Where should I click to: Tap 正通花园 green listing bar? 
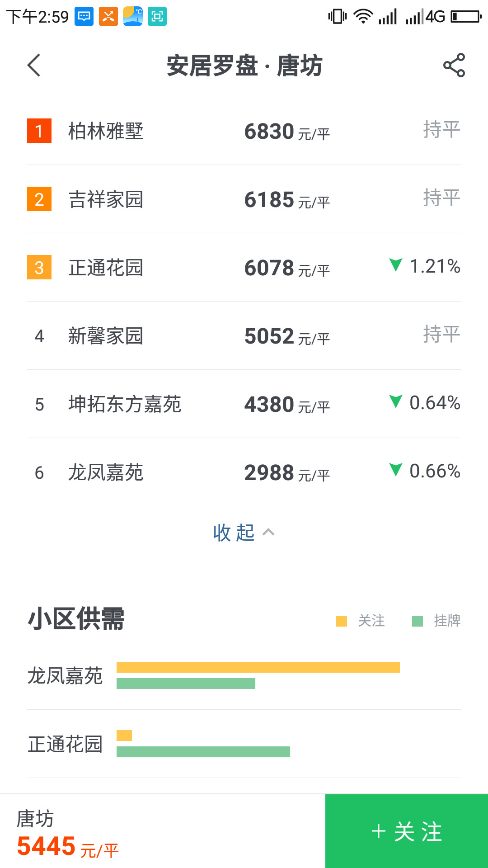click(203, 752)
